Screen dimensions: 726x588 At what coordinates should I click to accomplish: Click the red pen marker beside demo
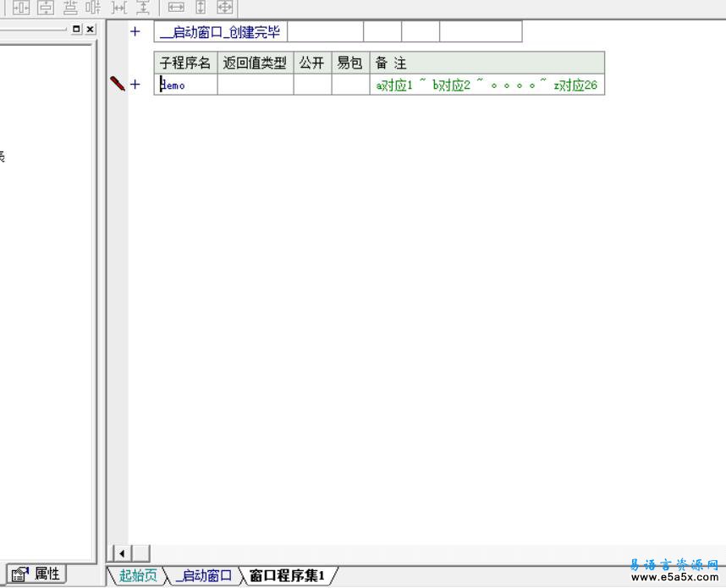pos(117,84)
